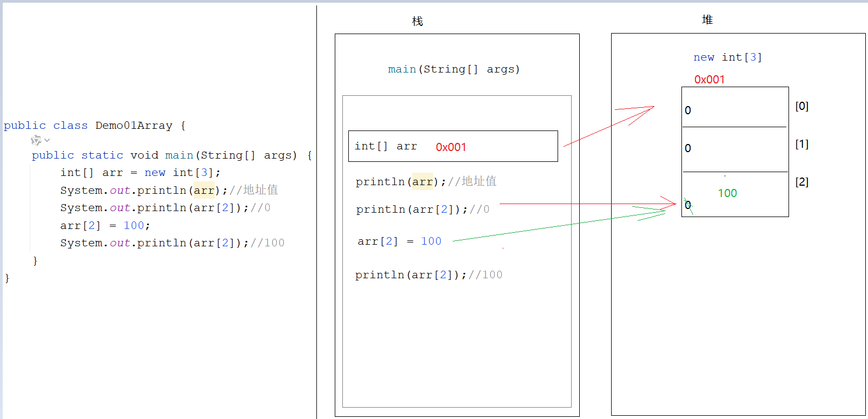868x419 pixels.
Task: Click the [1] index label beside the array
Action: coord(801,144)
